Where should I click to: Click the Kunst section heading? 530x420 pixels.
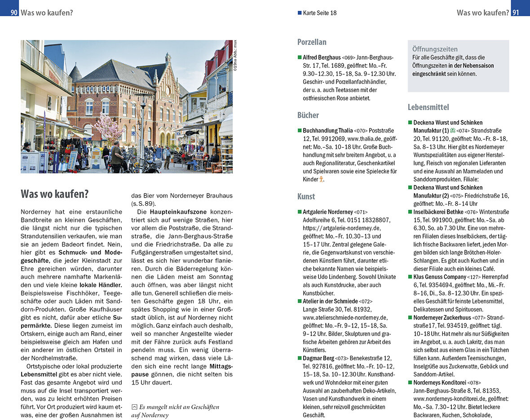[306, 196]
